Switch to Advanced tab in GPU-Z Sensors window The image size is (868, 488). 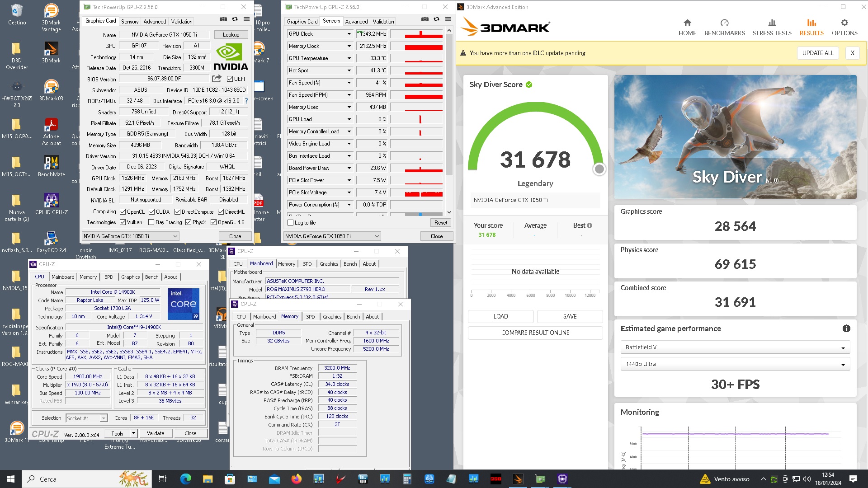pos(356,22)
